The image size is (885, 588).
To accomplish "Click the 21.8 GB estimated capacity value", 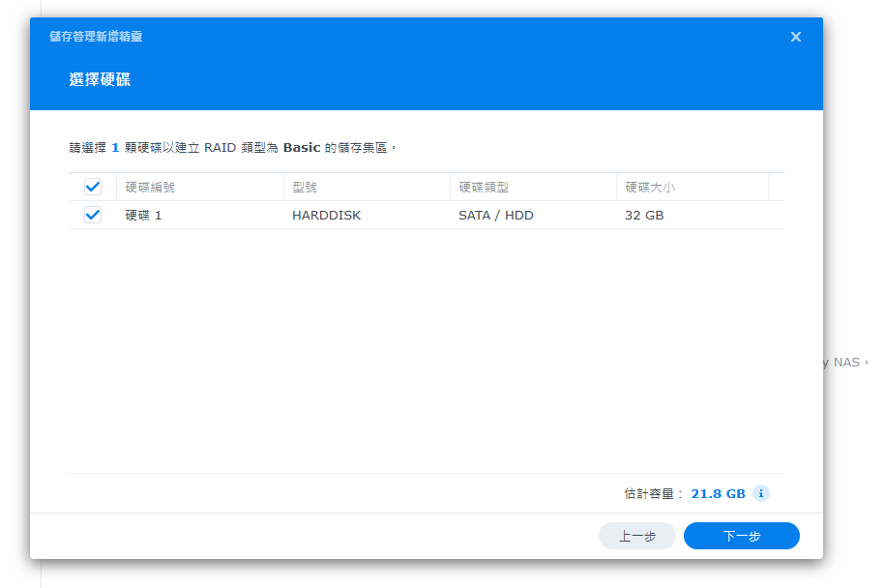I will tap(718, 493).
